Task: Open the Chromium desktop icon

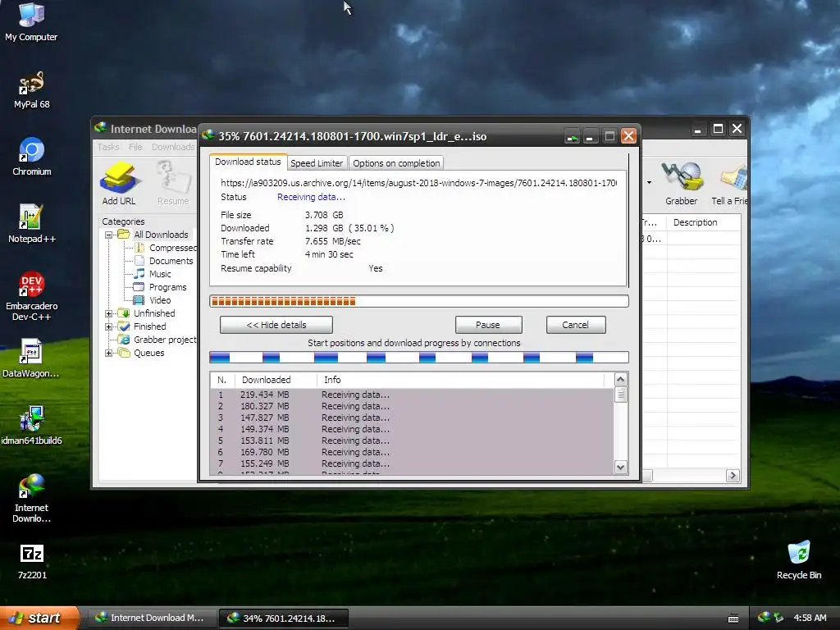Action: 31,157
